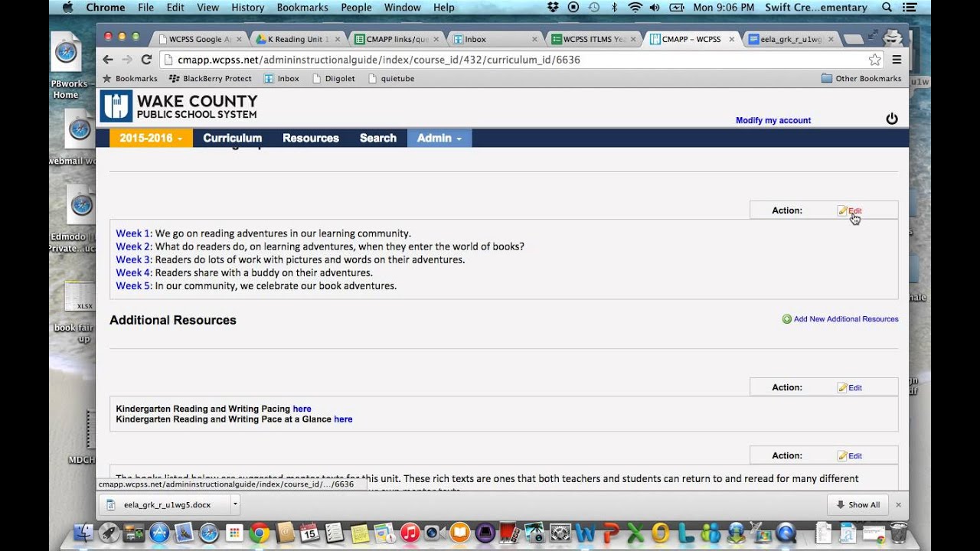Bookmark page with the star icon
The image size is (980, 551).
[874, 60]
